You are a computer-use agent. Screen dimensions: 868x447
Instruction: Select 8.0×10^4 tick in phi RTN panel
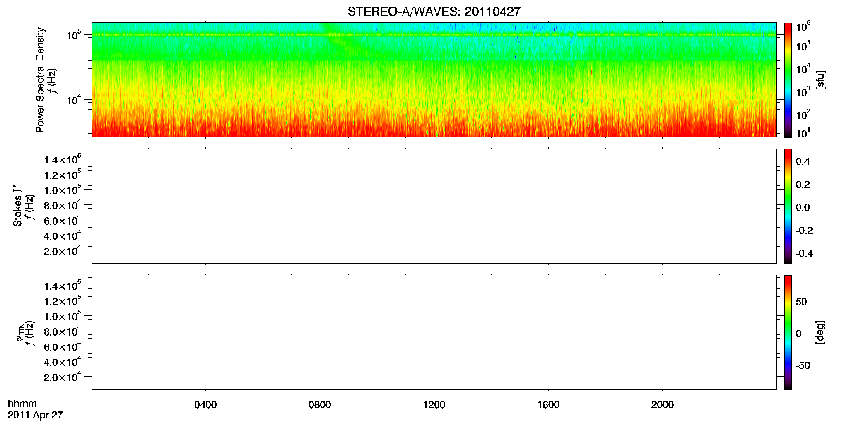[62, 331]
